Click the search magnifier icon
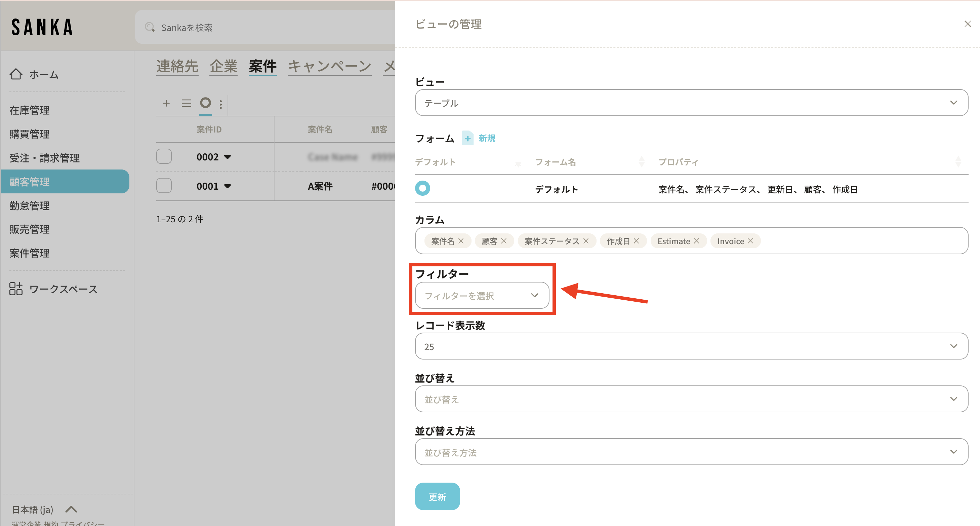 pyautogui.click(x=150, y=27)
